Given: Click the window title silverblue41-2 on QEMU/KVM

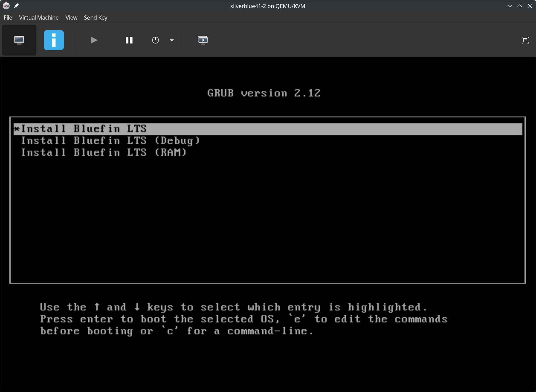Looking at the screenshot, I should point(268,6).
